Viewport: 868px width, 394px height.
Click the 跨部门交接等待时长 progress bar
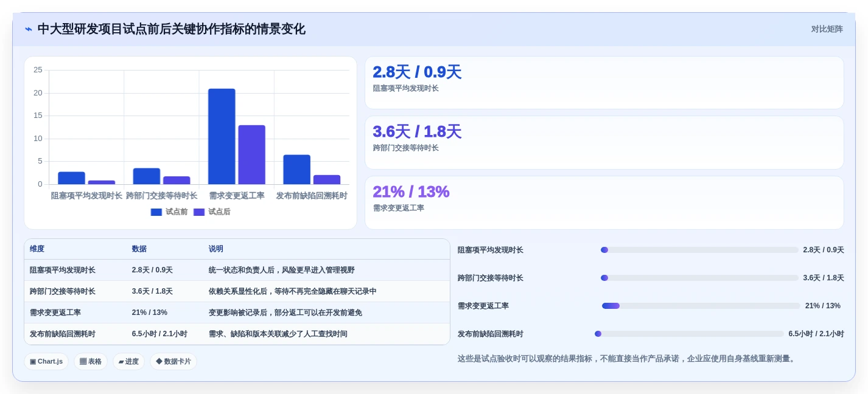[x=699, y=278]
